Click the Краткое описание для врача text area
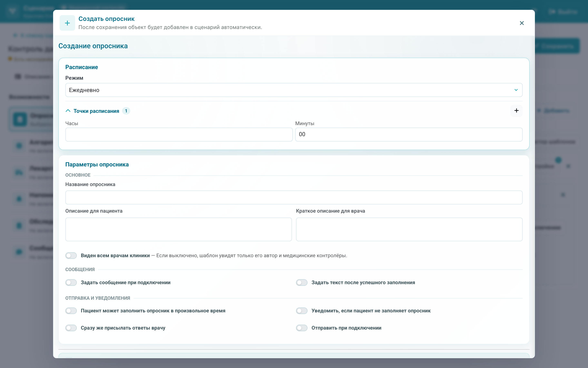Viewport: 588px width, 368px height. (409, 229)
